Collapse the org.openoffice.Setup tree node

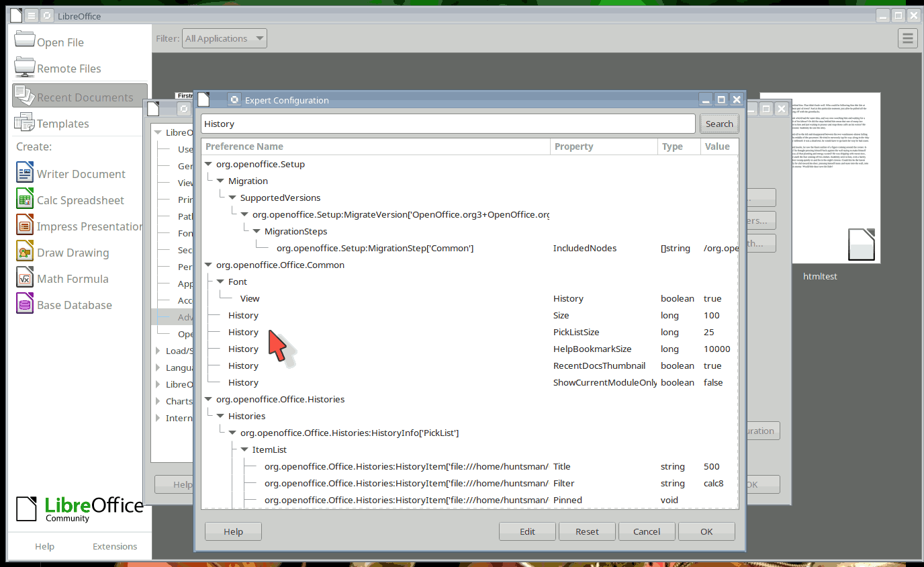pos(208,164)
